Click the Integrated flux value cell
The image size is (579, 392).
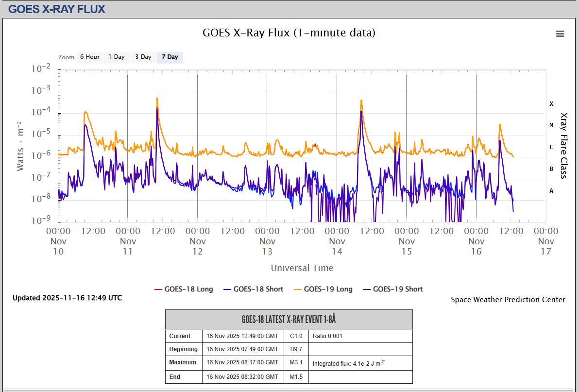[349, 363]
